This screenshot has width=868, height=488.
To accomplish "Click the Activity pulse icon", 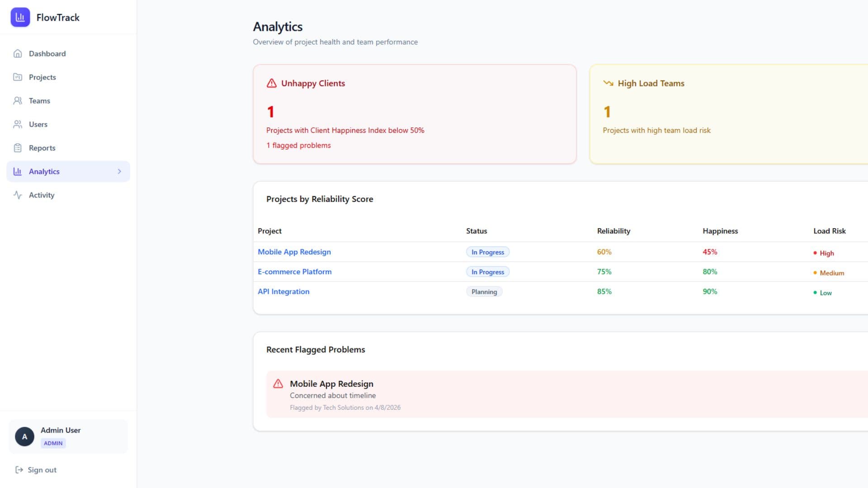I will coord(18,195).
